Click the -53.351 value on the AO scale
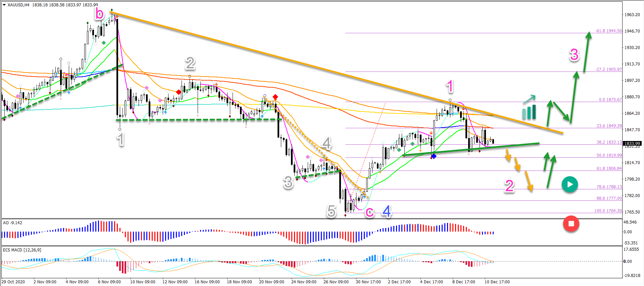Image resolution: width=644 pixels, height=286 pixels. [x=631, y=243]
